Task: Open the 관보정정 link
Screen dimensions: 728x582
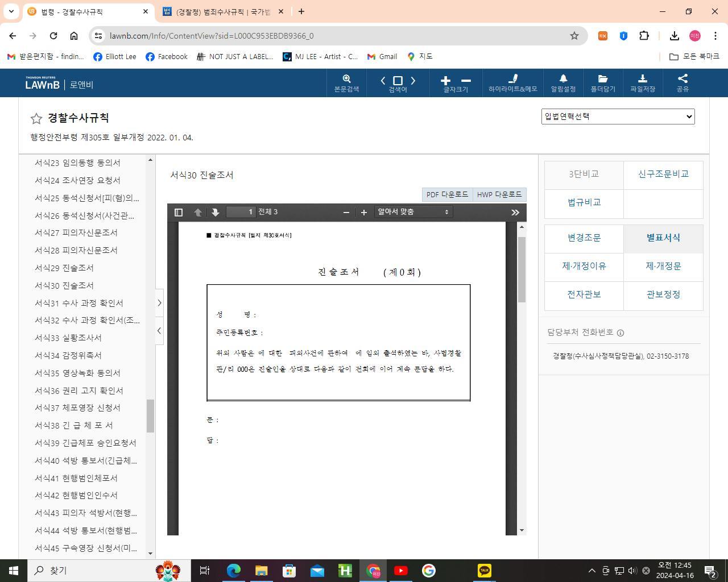Action: click(x=663, y=295)
